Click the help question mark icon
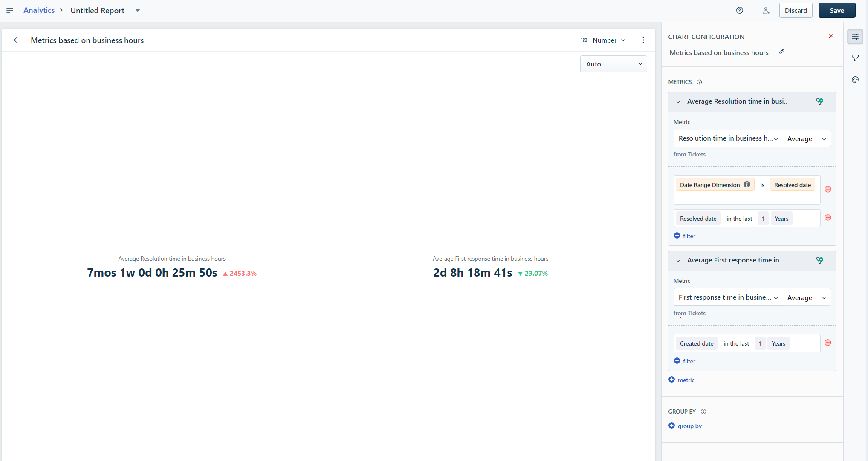This screenshot has width=868, height=461. point(740,10)
